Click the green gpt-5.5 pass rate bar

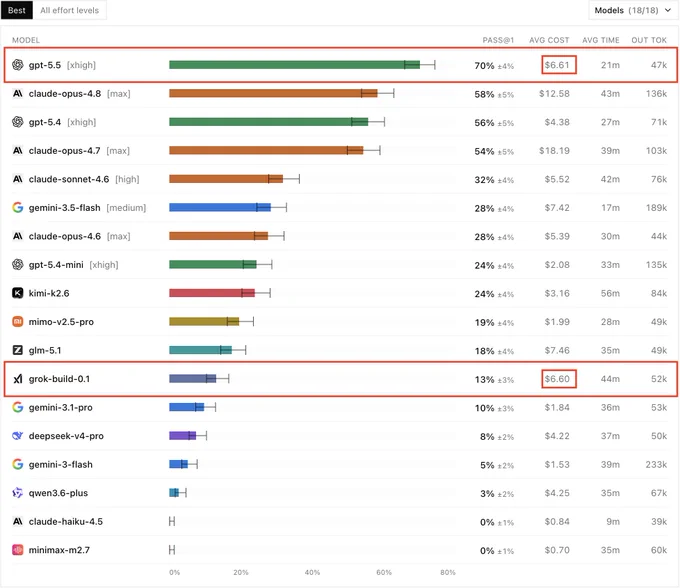click(x=294, y=65)
